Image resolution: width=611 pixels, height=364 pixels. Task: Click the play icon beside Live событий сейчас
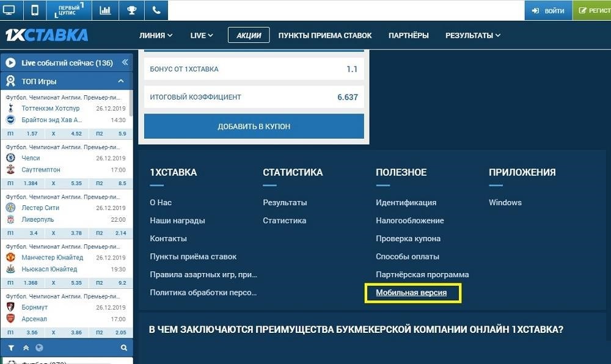pyautogui.click(x=10, y=63)
